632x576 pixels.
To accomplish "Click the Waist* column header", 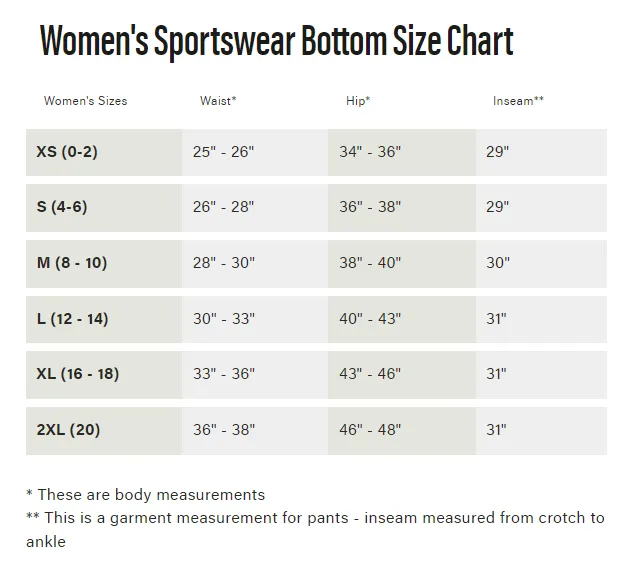I will [x=218, y=101].
